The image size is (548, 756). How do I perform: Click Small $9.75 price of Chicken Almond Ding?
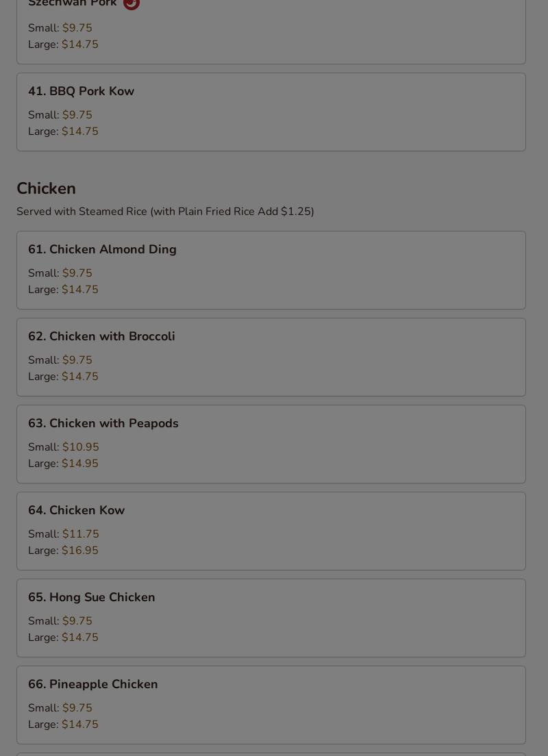point(60,273)
